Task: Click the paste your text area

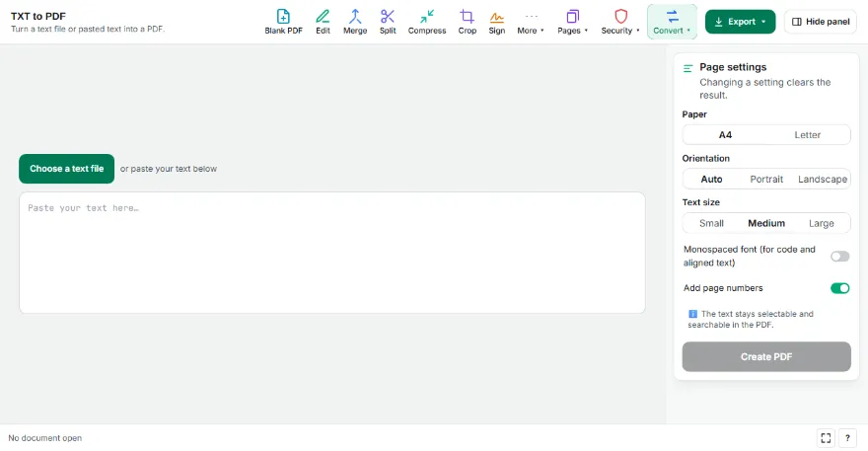Action: tap(332, 253)
